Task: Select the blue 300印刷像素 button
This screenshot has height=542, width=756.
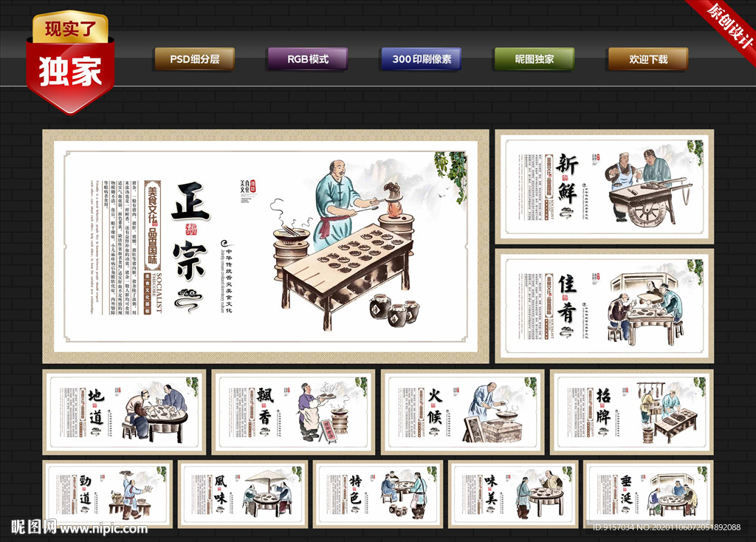Action: coord(422,59)
